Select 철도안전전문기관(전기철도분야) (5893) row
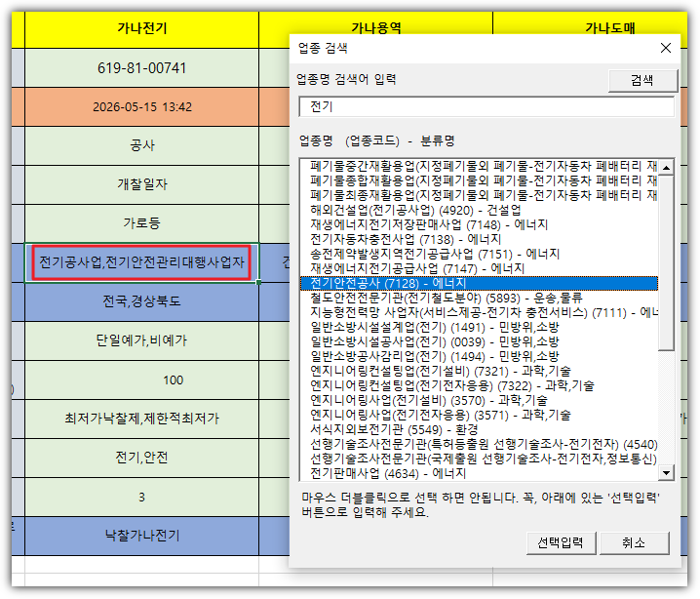Viewport: 700px width, 599px height. tap(479, 298)
